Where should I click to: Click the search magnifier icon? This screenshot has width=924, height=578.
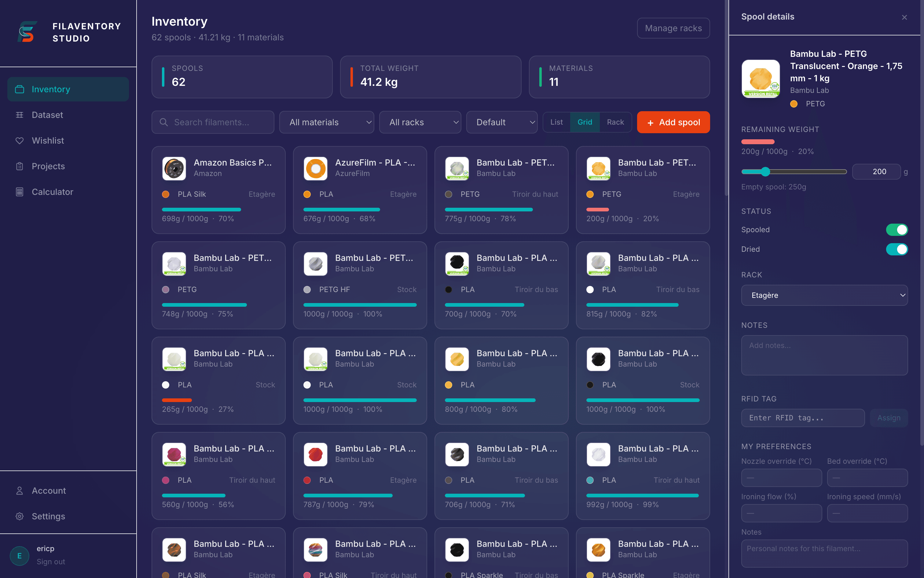[x=163, y=122]
